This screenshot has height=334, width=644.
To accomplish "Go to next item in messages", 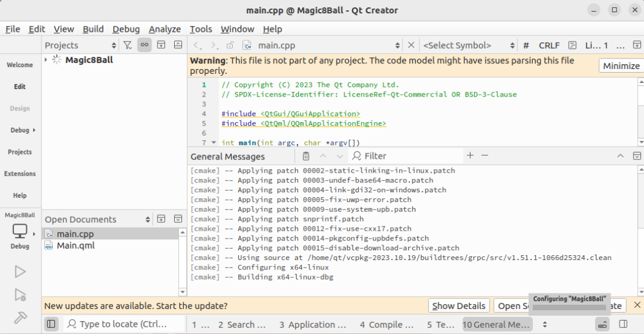I will pos(340,156).
